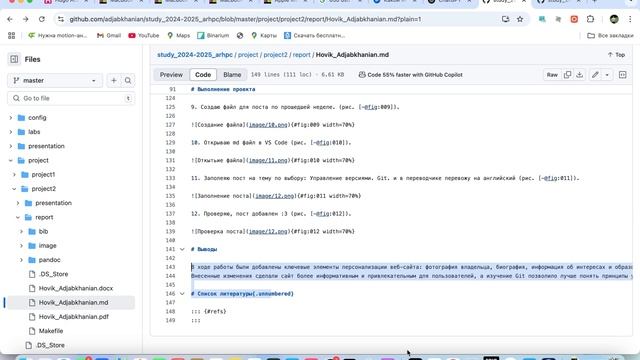Focus the Go to file field

click(71, 98)
